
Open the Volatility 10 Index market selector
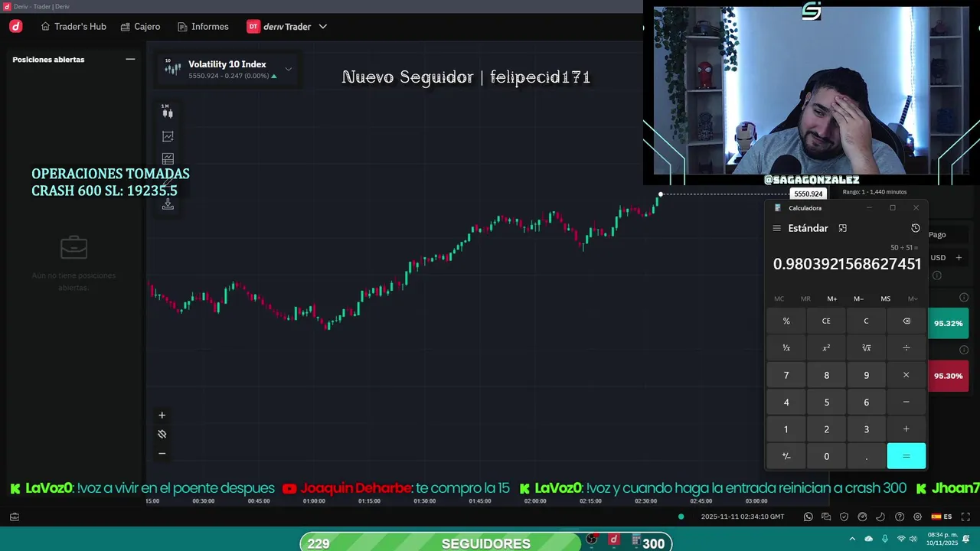(228, 69)
